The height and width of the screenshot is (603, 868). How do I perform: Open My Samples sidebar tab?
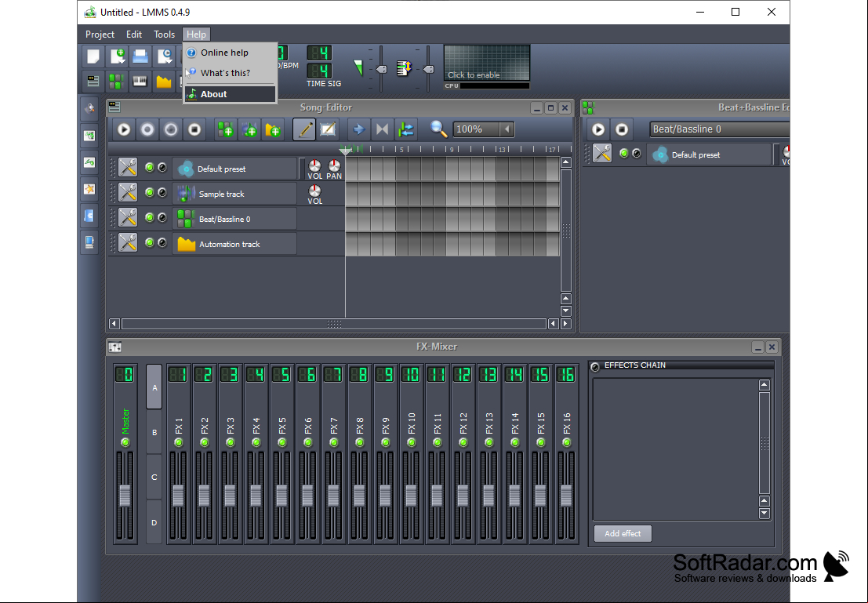[x=89, y=162]
